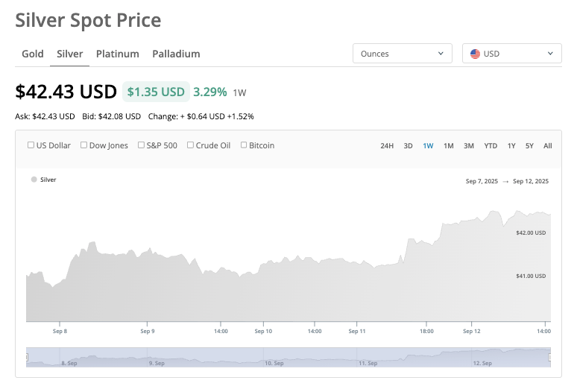Viewport: 577px width, 392px height.
Task: Click the US flag icon in currency selector
Action: 475,54
